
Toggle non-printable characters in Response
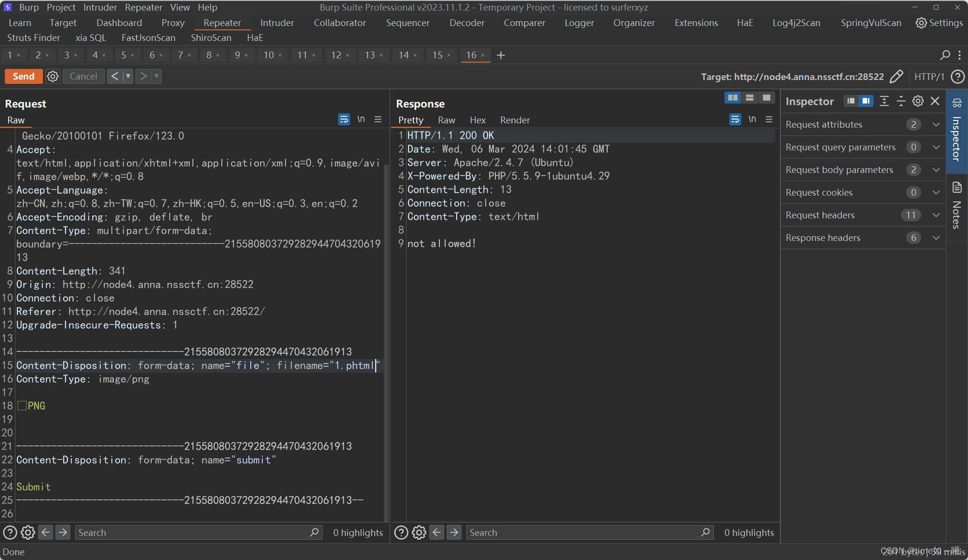tap(752, 119)
